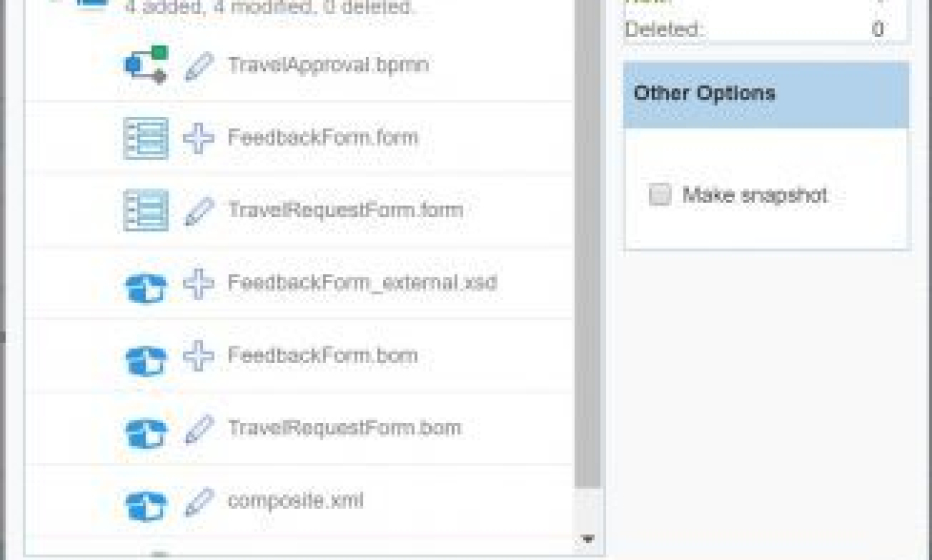This screenshot has width=932, height=560.
Task: Click the added plus icon for FeedbackForm.form
Action: pyautogui.click(x=199, y=138)
